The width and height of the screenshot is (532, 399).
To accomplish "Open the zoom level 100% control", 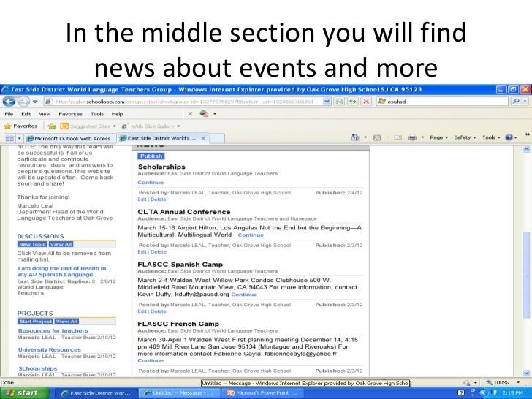I will tap(503, 383).
